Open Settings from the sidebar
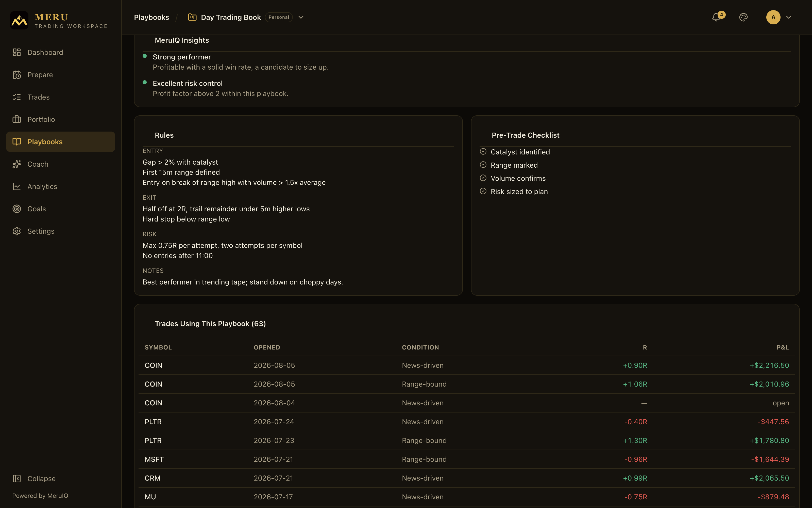This screenshot has height=508, width=812. (x=61, y=231)
